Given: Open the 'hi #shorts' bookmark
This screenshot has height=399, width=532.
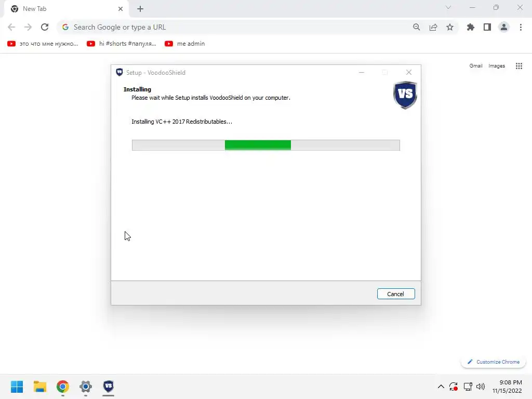Looking at the screenshot, I should click(122, 44).
